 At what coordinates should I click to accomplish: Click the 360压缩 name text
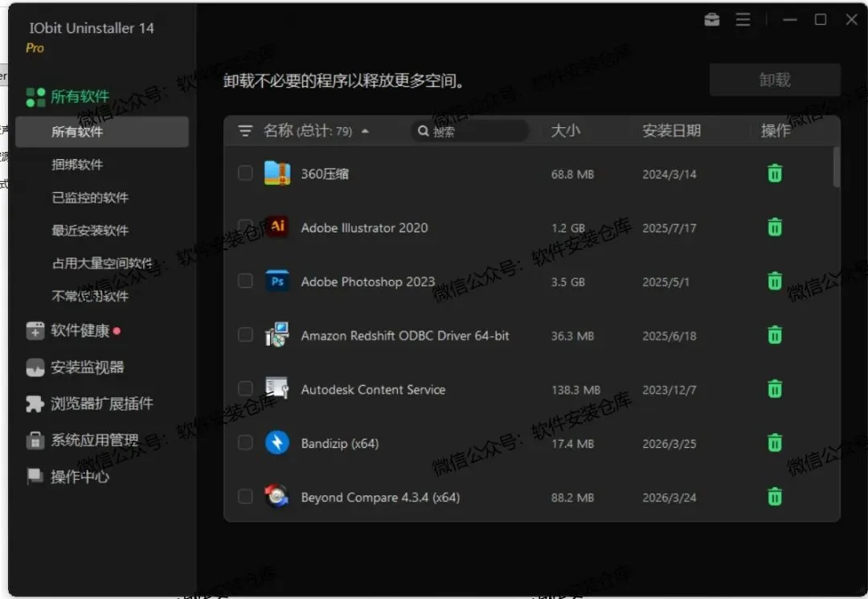point(325,174)
